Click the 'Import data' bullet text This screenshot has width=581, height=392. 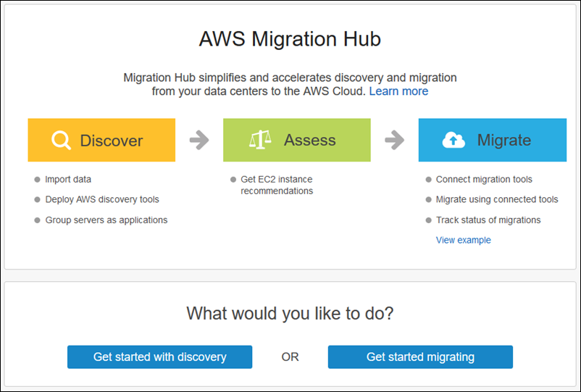pos(68,179)
